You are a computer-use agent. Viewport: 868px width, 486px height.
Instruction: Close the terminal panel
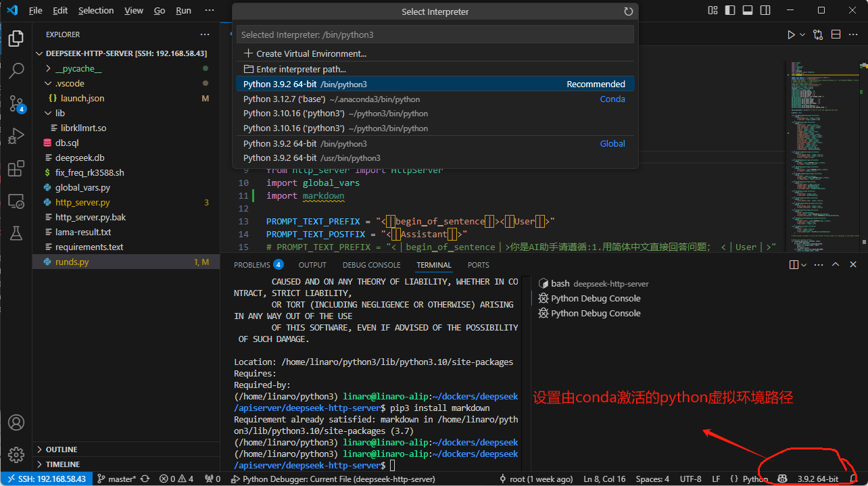(853, 265)
